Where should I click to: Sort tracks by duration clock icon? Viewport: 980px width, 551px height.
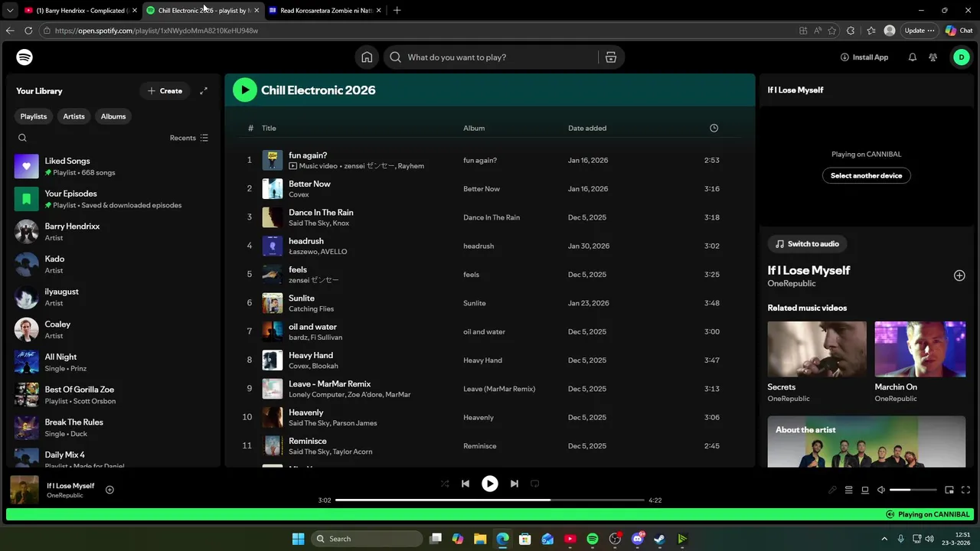(x=714, y=128)
